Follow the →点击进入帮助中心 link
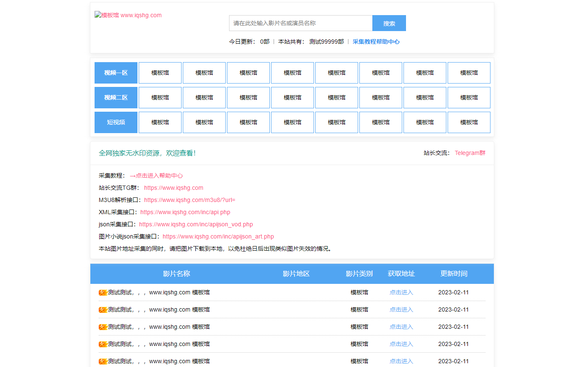588x367 pixels. coord(156,176)
